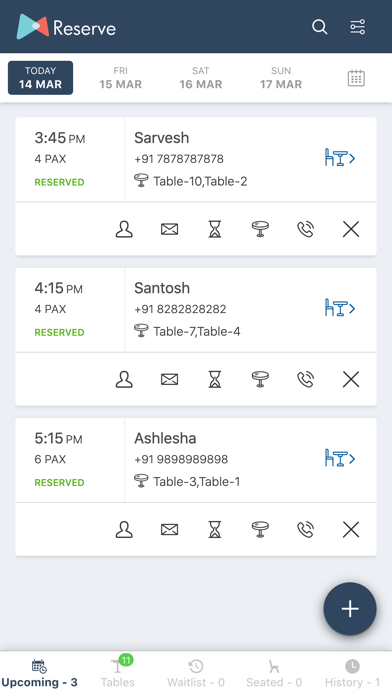Send message to Santosh via envelope icon

pyautogui.click(x=169, y=380)
